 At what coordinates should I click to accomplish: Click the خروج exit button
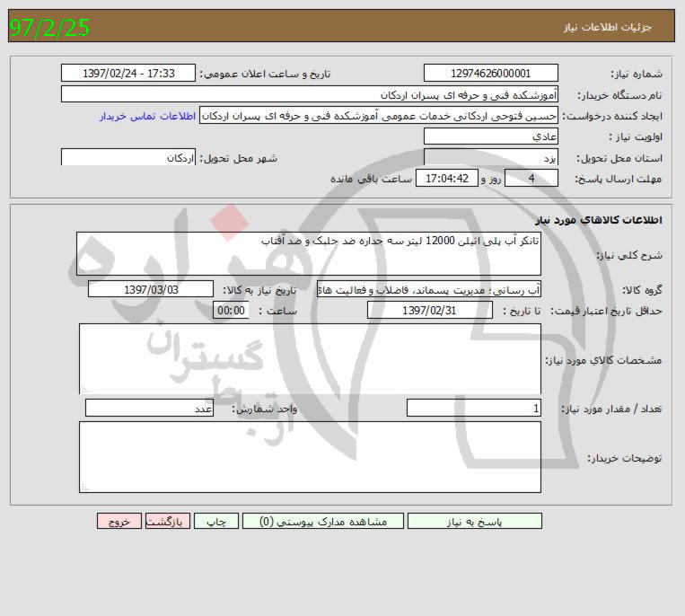pyautogui.click(x=119, y=522)
